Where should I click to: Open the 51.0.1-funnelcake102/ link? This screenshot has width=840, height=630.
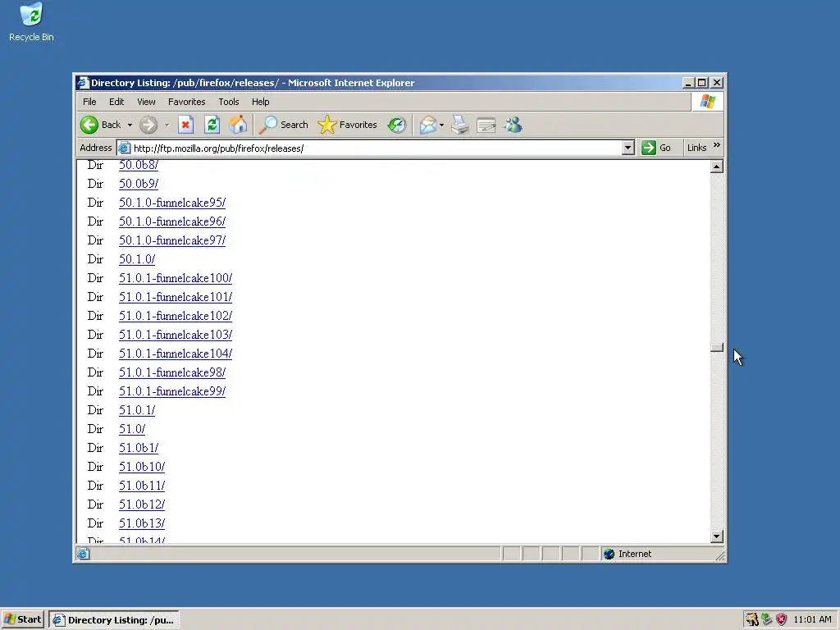pos(176,316)
